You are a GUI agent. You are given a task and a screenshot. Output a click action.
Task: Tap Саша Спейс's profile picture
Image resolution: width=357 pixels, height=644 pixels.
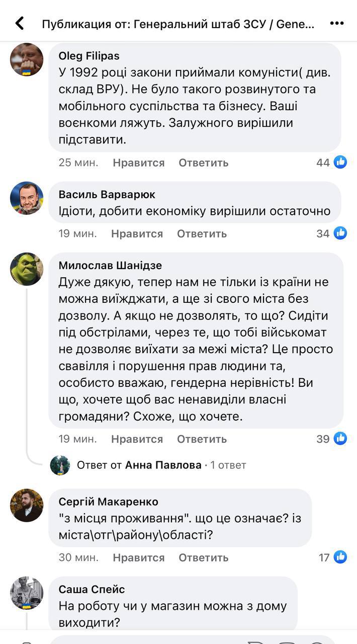point(27,593)
